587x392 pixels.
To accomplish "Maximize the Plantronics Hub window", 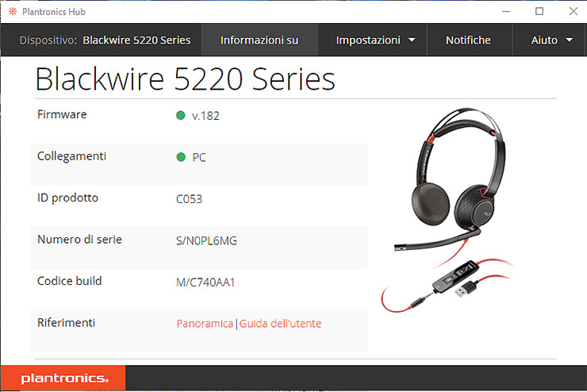I will click(x=539, y=11).
